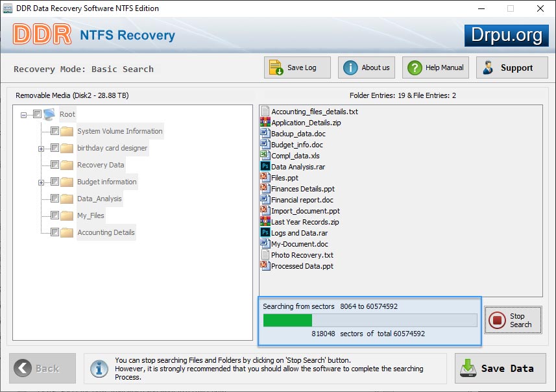Click the My_Files folder icon
Screen dimensions: 556x392
(x=67, y=215)
